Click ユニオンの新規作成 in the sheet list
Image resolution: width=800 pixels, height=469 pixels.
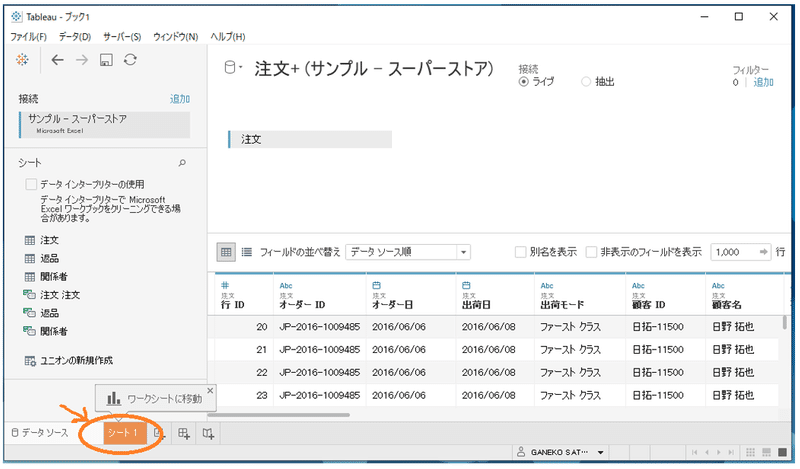(69, 360)
